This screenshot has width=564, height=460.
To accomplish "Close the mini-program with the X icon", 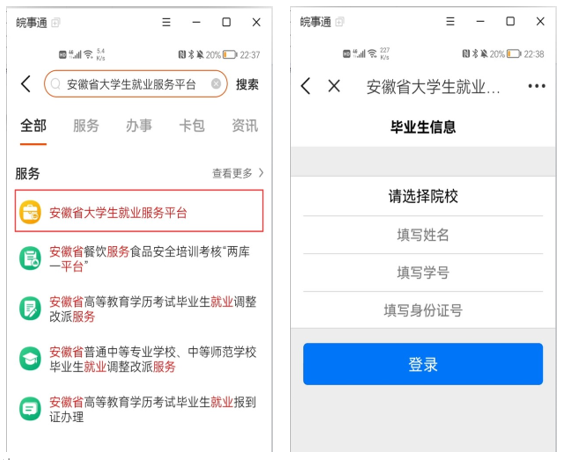I will click(334, 86).
